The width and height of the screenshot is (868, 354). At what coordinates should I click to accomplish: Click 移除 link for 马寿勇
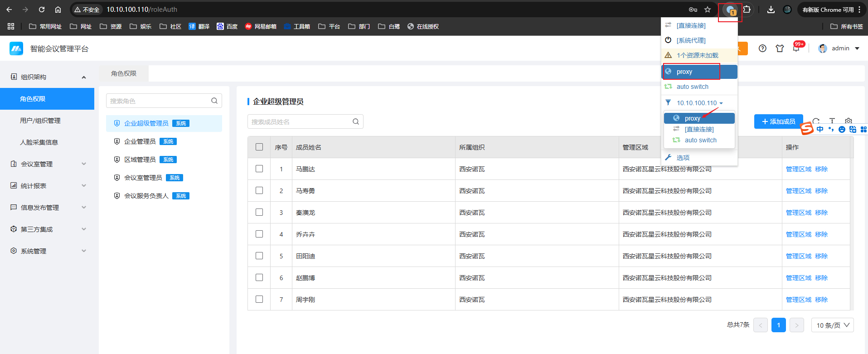(x=821, y=191)
